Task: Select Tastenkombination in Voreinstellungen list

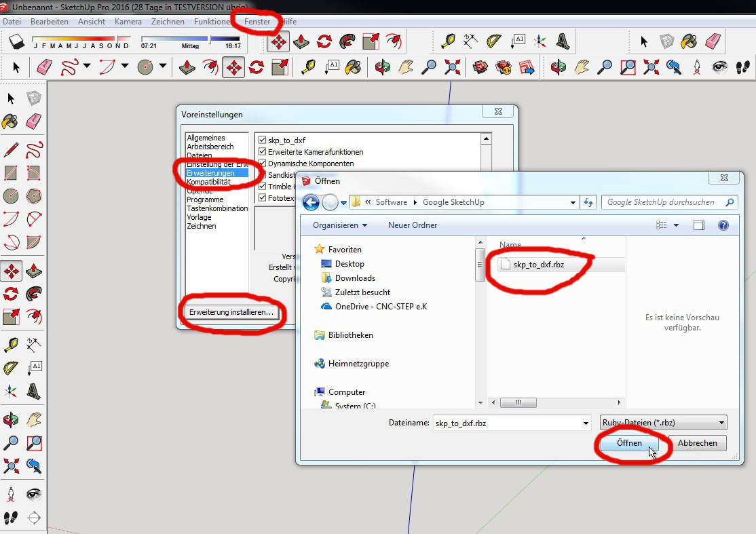Action: pos(217,208)
